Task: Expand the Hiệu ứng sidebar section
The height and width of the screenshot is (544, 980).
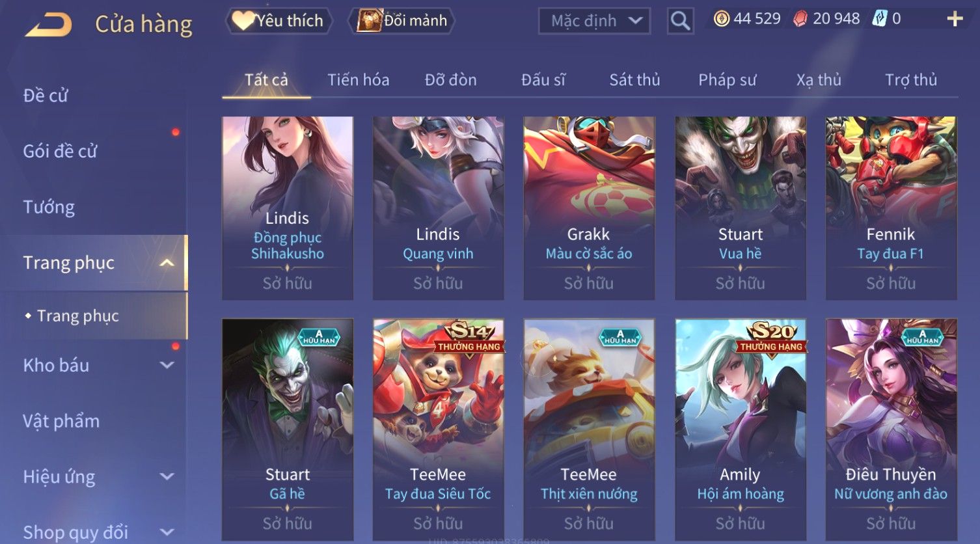Action: pyautogui.click(x=167, y=477)
